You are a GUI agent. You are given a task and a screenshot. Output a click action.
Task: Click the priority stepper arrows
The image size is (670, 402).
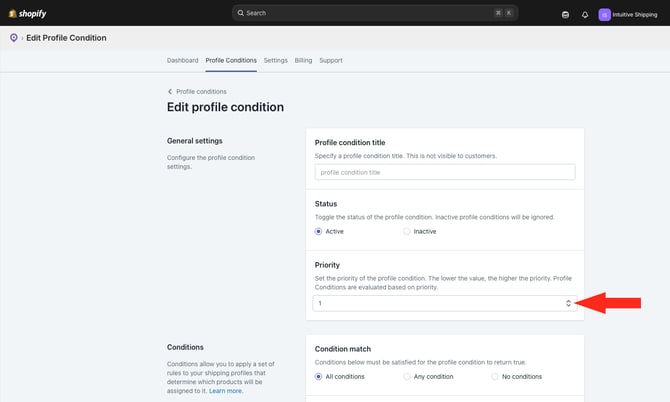pyautogui.click(x=568, y=303)
